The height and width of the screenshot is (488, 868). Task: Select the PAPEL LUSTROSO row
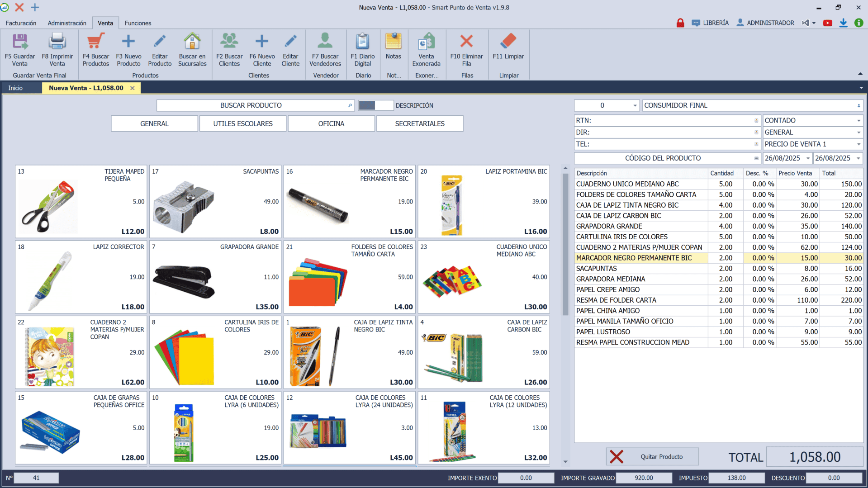coord(718,332)
